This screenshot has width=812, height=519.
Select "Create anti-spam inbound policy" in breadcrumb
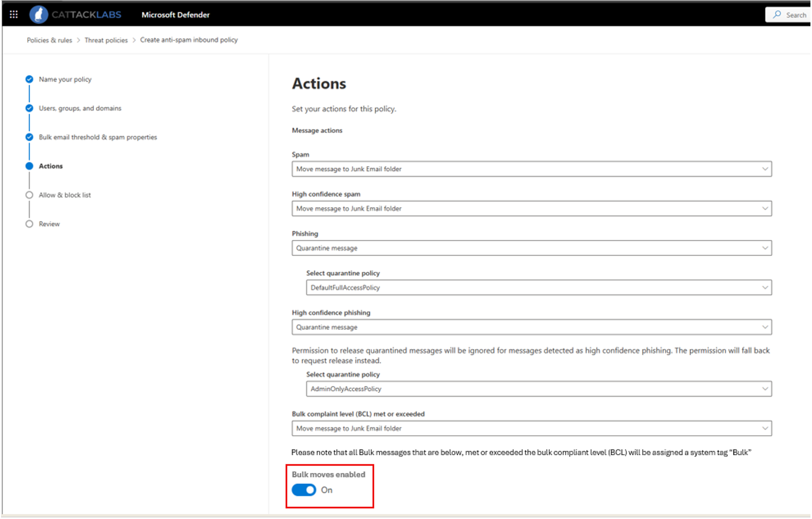pos(188,40)
